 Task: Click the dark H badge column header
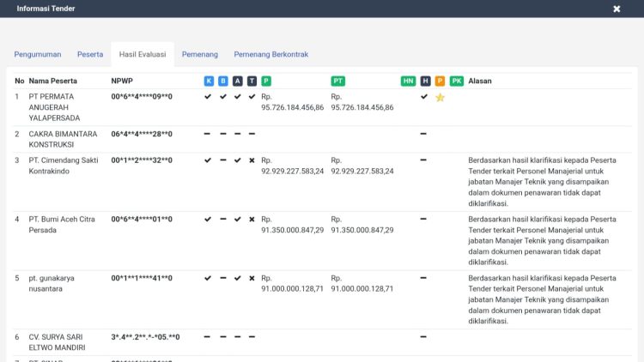pos(425,81)
